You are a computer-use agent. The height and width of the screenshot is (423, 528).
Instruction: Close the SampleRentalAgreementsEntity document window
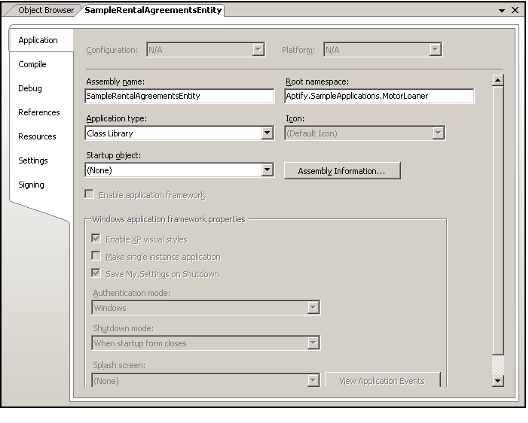515,10
